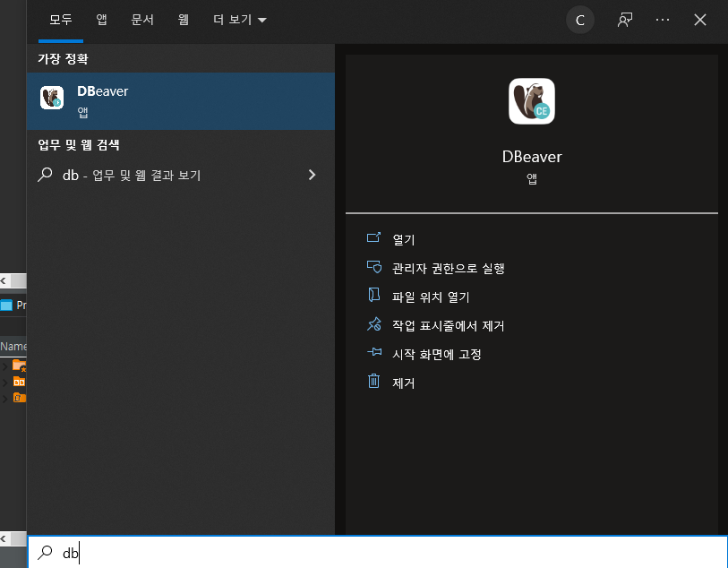Image resolution: width=728 pixels, height=568 pixels.
Task: Click the large DBeaver CE logo
Action: point(532,101)
